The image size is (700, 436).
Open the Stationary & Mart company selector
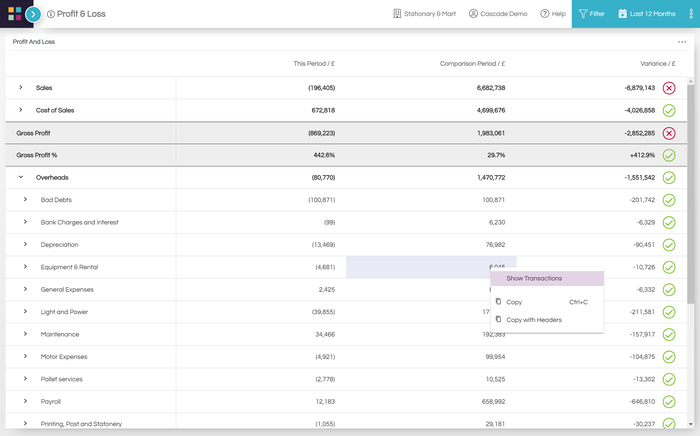pyautogui.click(x=425, y=14)
